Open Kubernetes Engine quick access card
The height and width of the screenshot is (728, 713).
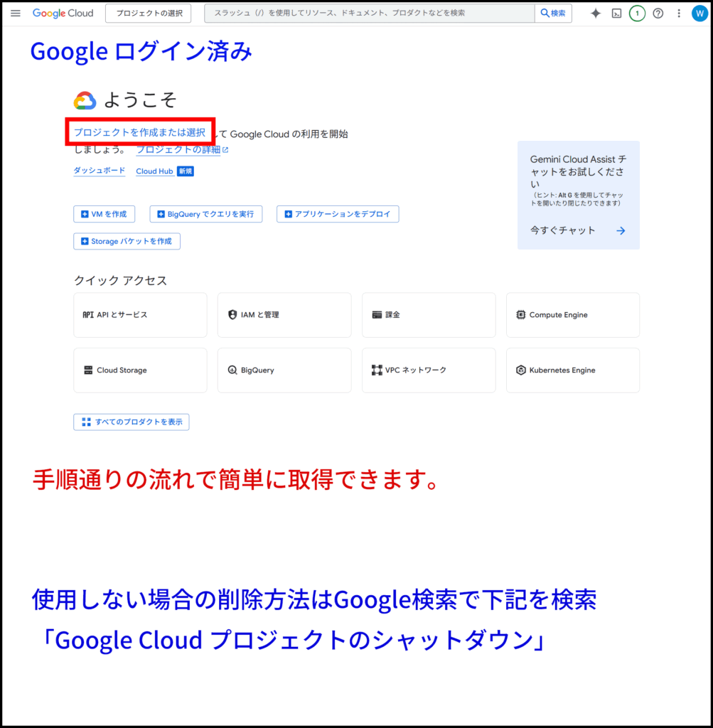(x=573, y=370)
